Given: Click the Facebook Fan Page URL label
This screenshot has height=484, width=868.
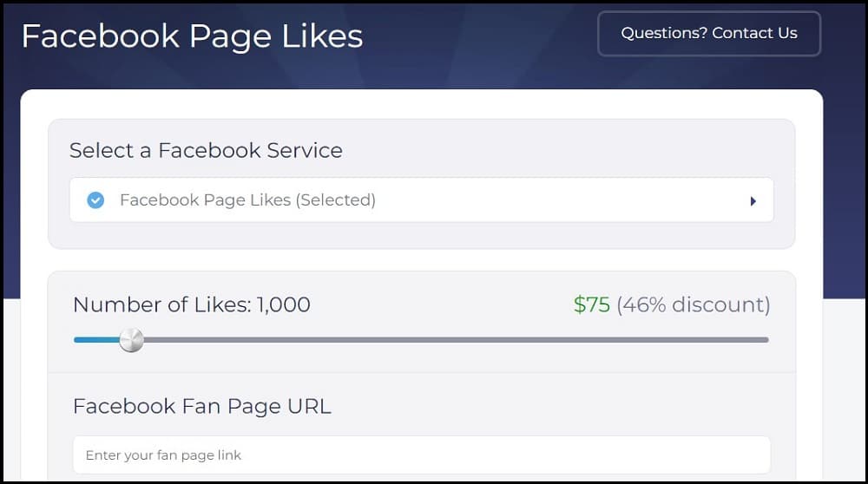Looking at the screenshot, I should (202, 407).
